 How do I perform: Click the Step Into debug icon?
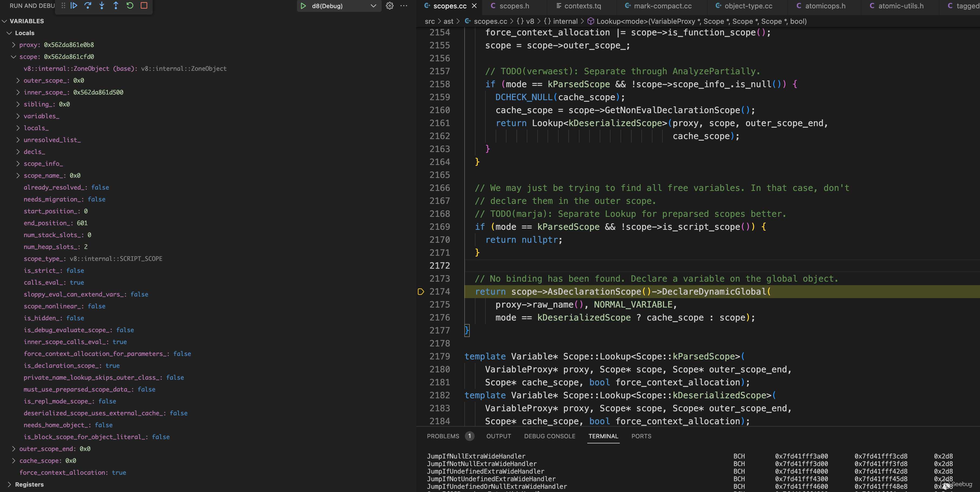tap(102, 6)
